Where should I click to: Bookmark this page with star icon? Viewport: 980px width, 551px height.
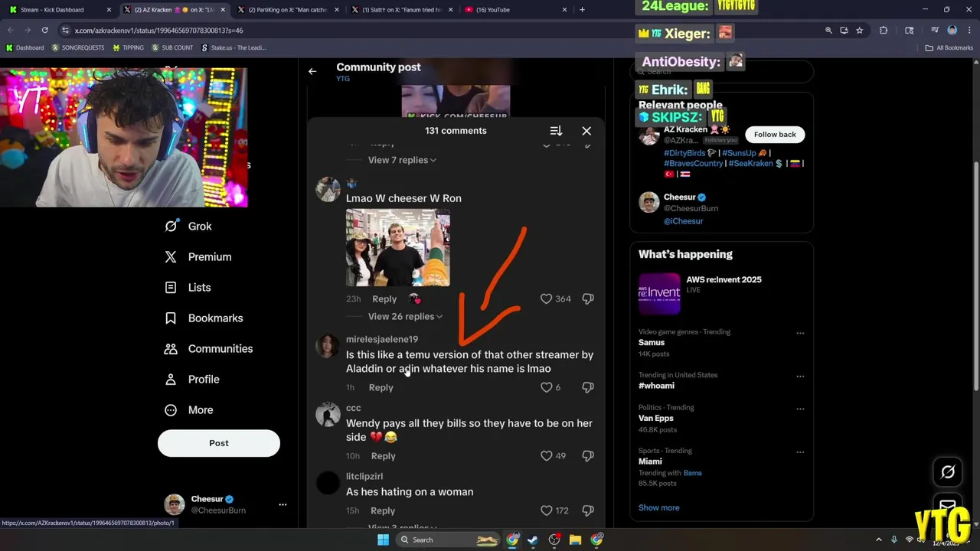click(860, 30)
